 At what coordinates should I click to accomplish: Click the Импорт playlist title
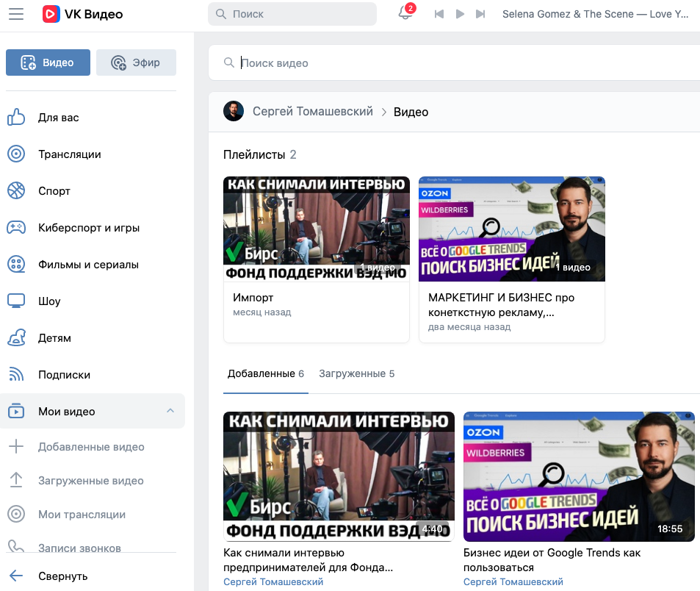(x=253, y=298)
